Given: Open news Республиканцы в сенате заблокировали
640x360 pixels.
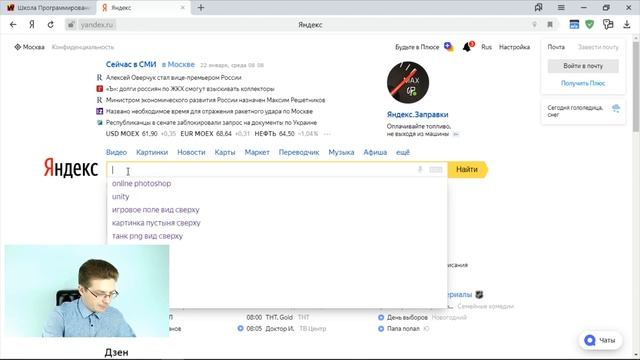Looking at the screenshot, I should (211, 122).
